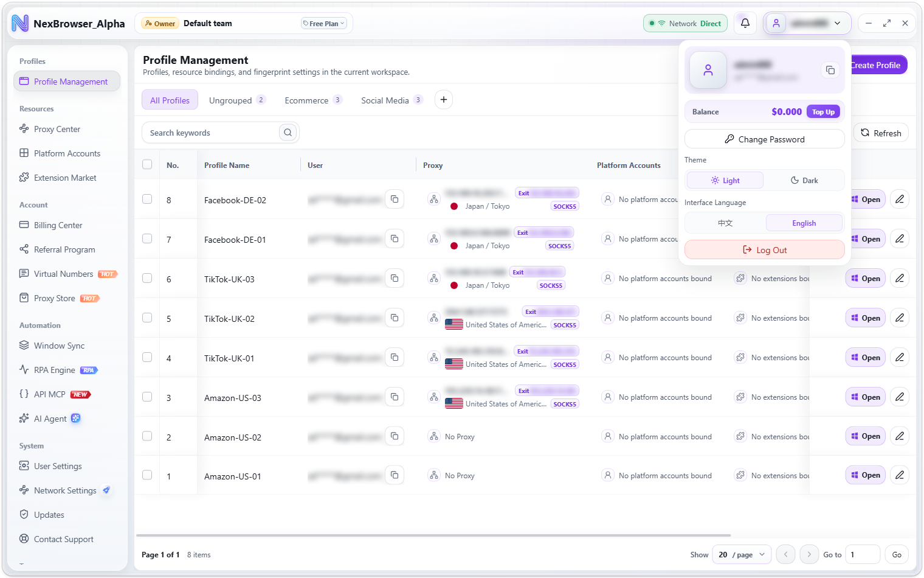Click the horizontal table scrollbar
Image resolution: width=924 pixels, height=578 pixels.
point(433,535)
